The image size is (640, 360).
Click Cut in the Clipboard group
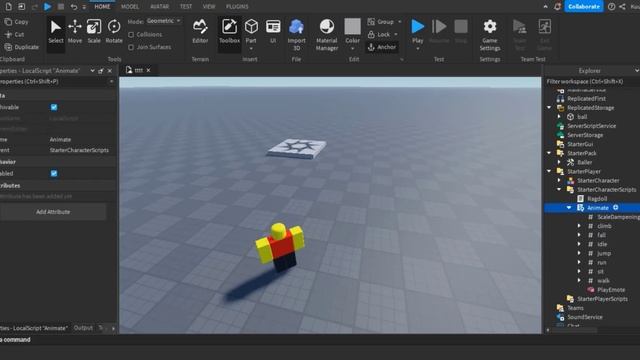click(15, 35)
